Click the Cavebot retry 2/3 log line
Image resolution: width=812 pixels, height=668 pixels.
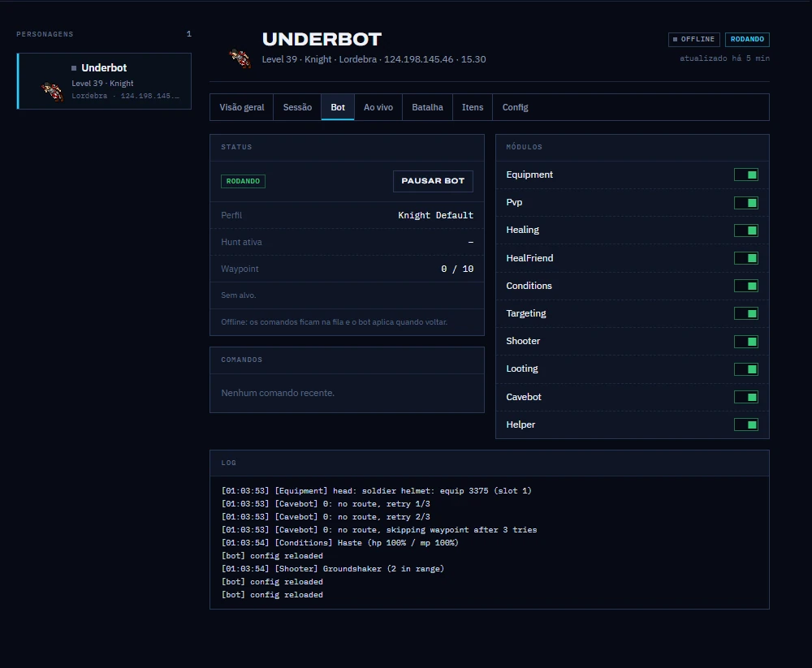coord(326,517)
